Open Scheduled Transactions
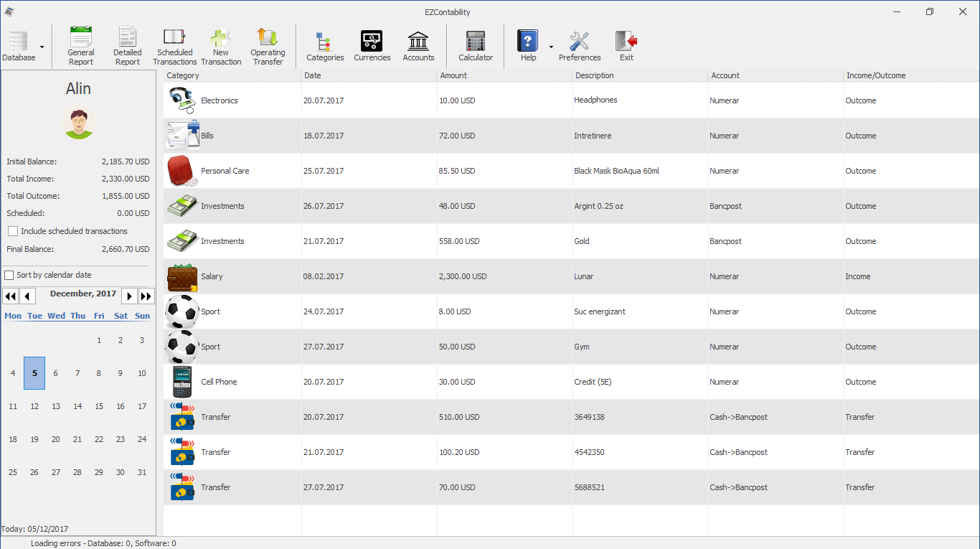Screen dimensions: 980x549 point(174,47)
